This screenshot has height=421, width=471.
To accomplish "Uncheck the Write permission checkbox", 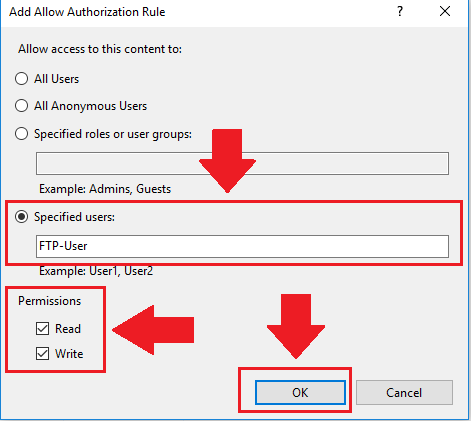I will (x=42, y=354).
